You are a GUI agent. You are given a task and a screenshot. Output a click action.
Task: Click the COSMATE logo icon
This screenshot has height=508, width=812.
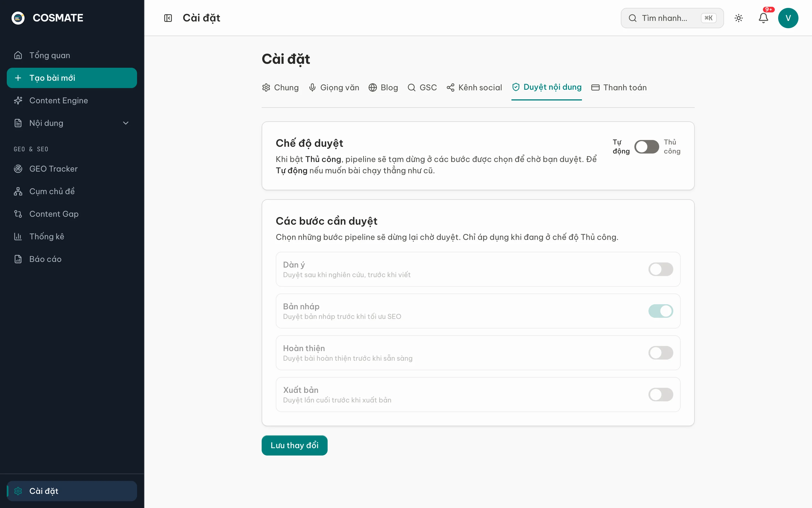click(x=18, y=18)
